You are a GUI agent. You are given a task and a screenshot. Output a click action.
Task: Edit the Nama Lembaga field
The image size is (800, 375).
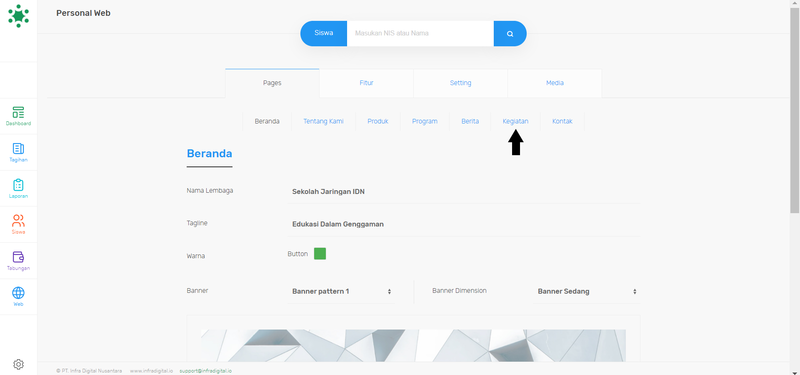click(464, 192)
